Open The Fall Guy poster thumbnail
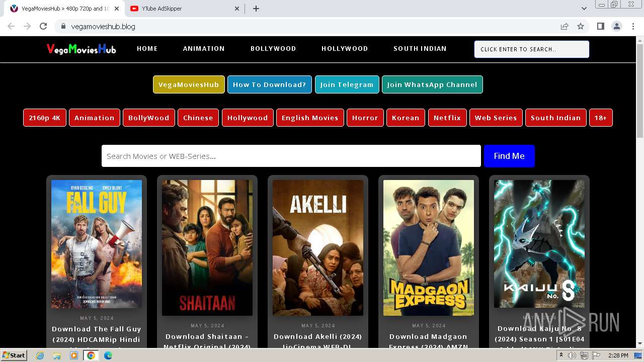Viewport: 644px width, 362px height. (97, 244)
